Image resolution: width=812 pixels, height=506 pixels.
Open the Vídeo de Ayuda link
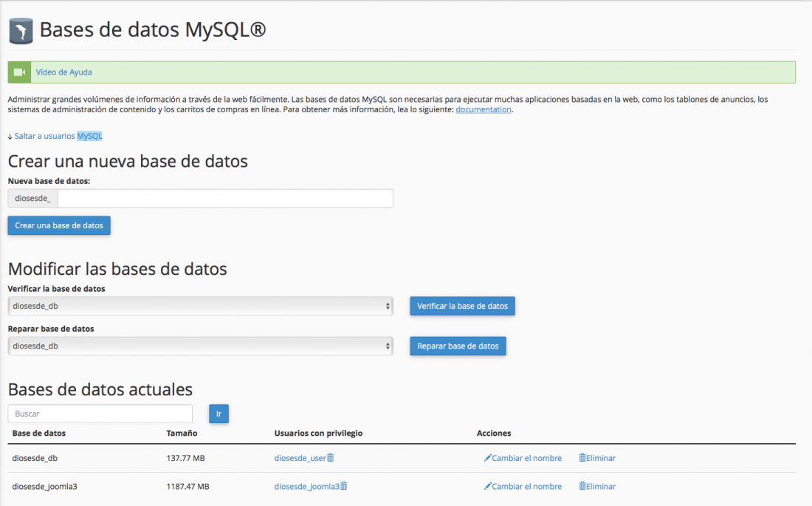[63, 72]
